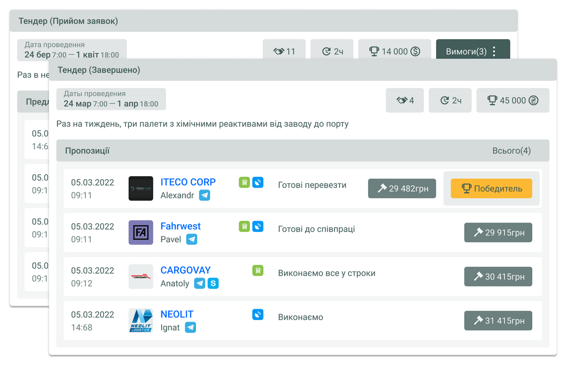Click blue satellite icon in Fahrwest row
588x372 pixels.
point(258,226)
